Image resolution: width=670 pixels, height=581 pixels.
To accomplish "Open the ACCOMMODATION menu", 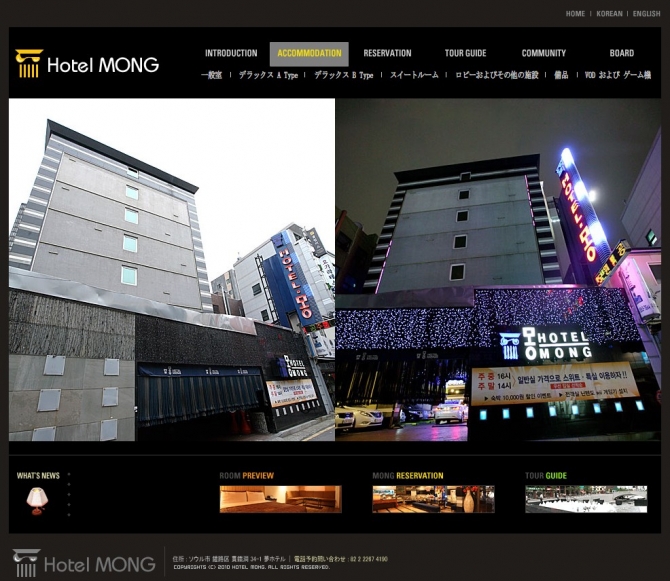I will (309, 54).
